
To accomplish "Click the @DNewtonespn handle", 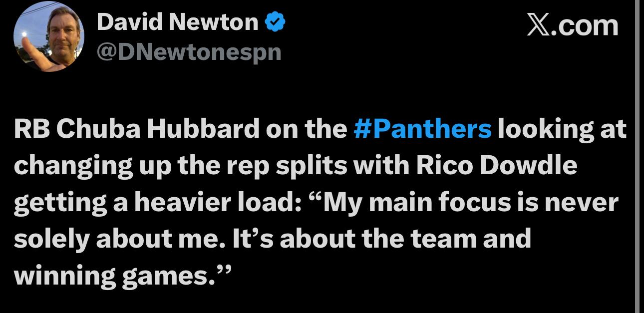I will click(x=189, y=51).
